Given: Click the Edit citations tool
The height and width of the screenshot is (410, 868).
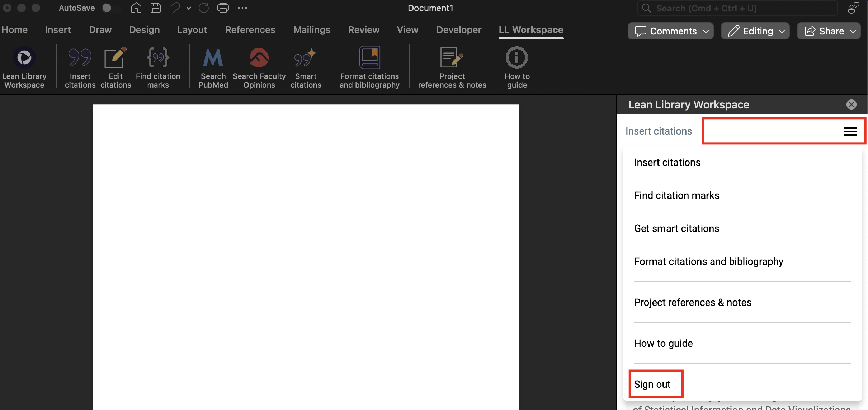Looking at the screenshot, I should 115,66.
